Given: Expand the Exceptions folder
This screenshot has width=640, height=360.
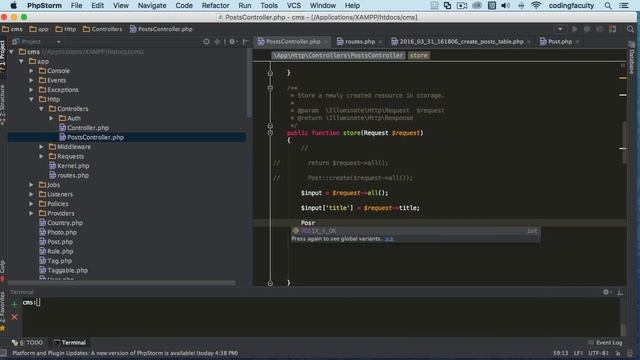Looking at the screenshot, I should [31, 90].
